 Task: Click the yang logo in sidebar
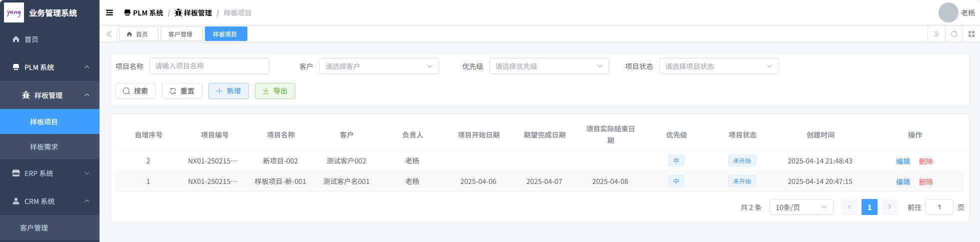coord(14,13)
